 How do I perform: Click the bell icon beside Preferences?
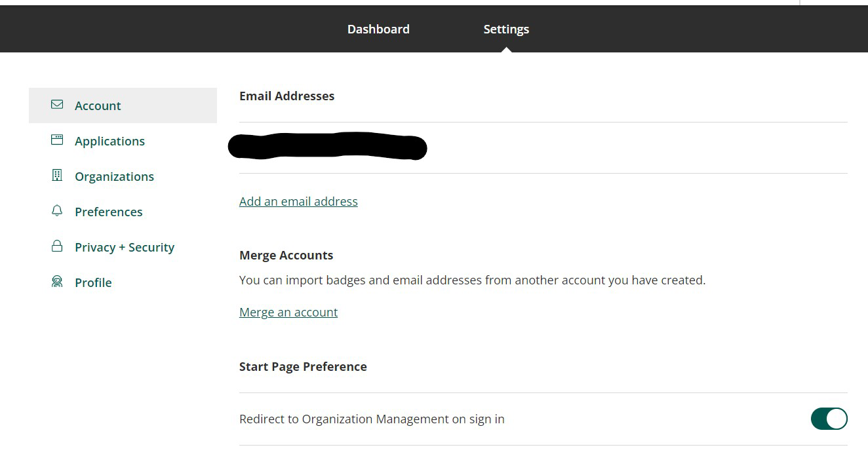tap(57, 211)
